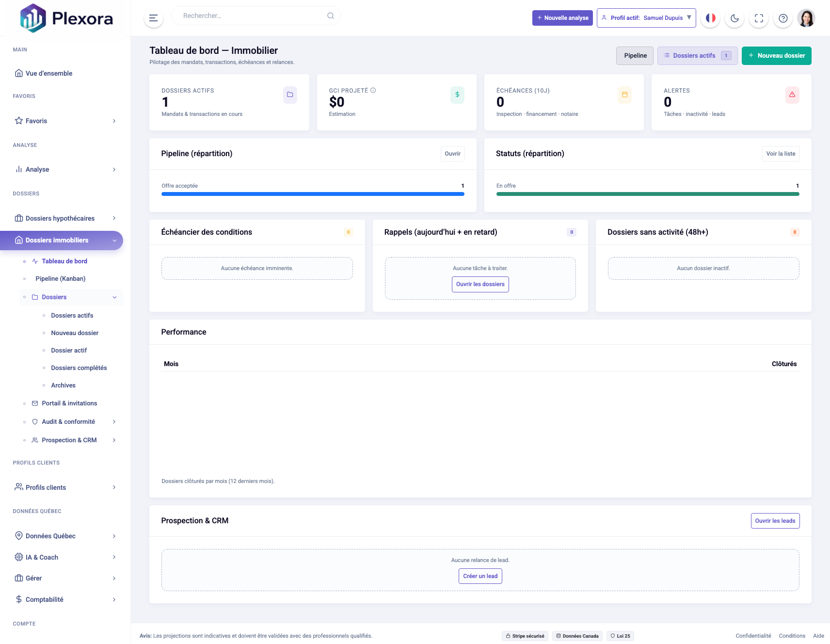The height and width of the screenshot is (644, 830).
Task: Click the Comptabilité dollar icon
Action: coord(18,599)
